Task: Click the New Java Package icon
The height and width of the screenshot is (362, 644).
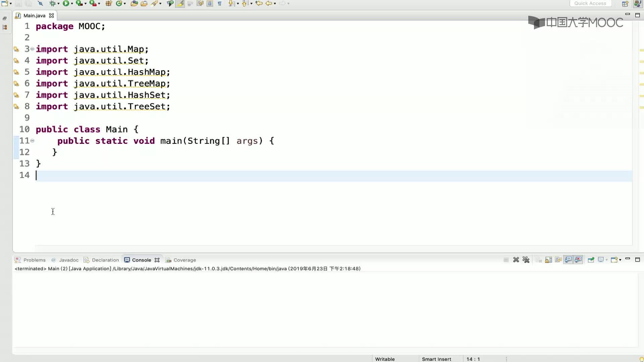Action: 109,3
